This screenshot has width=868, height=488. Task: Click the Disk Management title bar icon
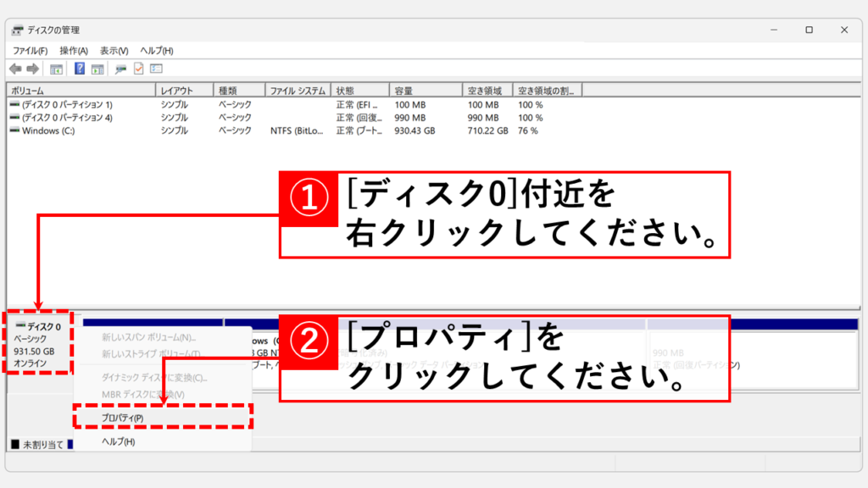pyautogui.click(x=17, y=30)
